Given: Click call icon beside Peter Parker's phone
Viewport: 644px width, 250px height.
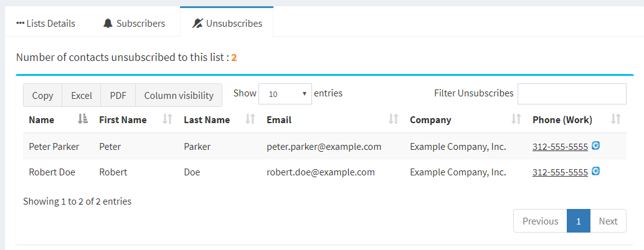Looking at the screenshot, I should pyautogui.click(x=595, y=146).
